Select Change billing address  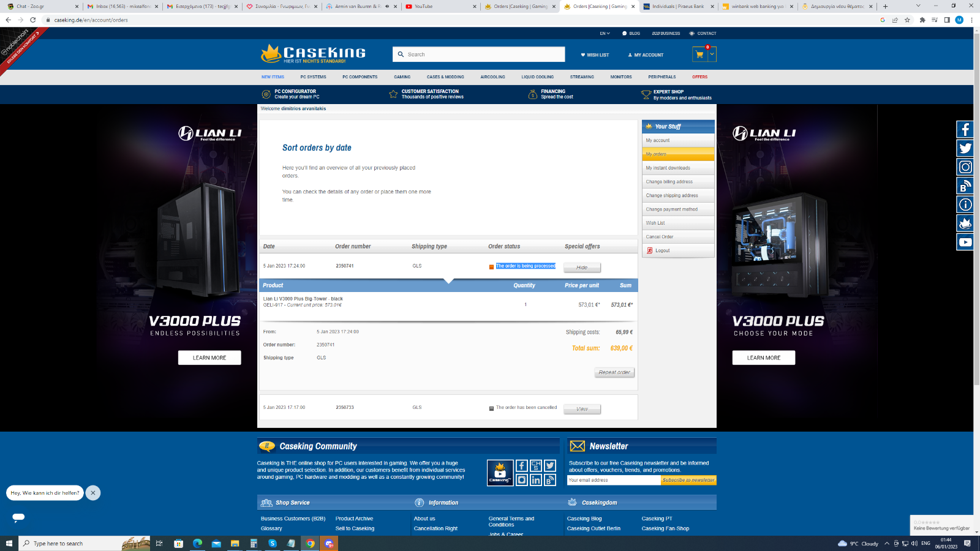coord(678,182)
